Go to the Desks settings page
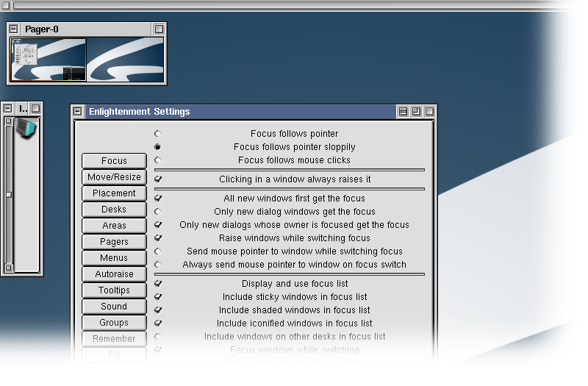This screenshot has height=386, width=588. tap(114, 209)
